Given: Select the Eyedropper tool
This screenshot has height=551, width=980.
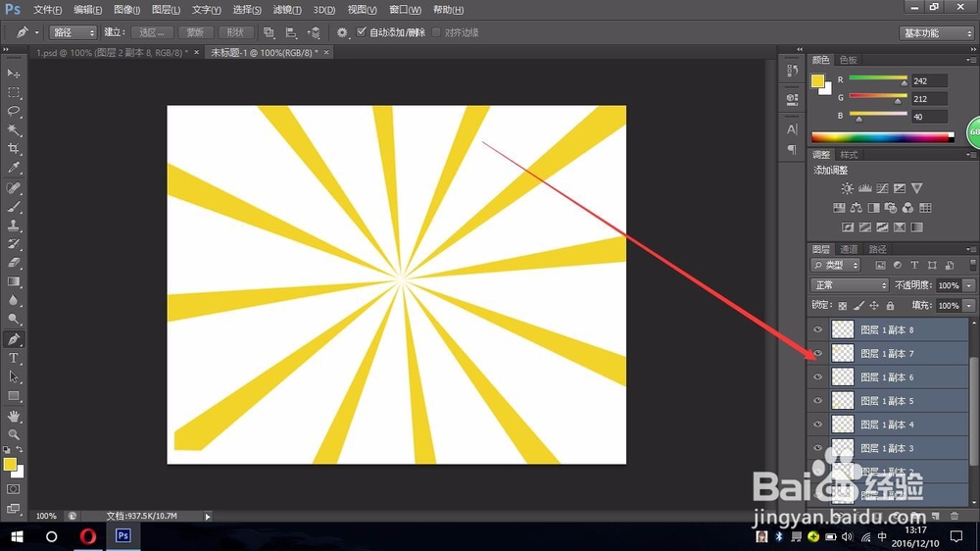Looking at the screenshot, I should [13, 168].
